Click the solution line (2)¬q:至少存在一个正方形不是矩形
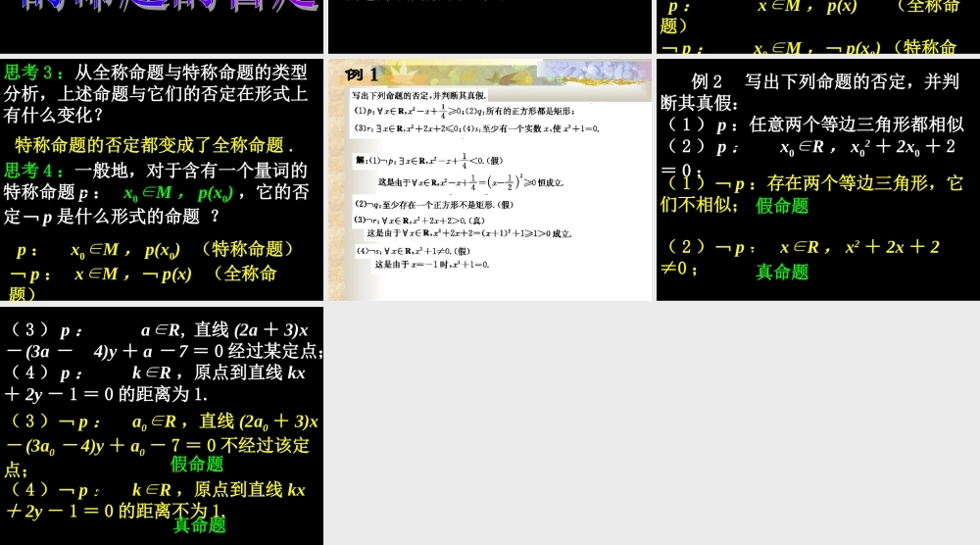This screenshot has width=980, height=545. 434,204
